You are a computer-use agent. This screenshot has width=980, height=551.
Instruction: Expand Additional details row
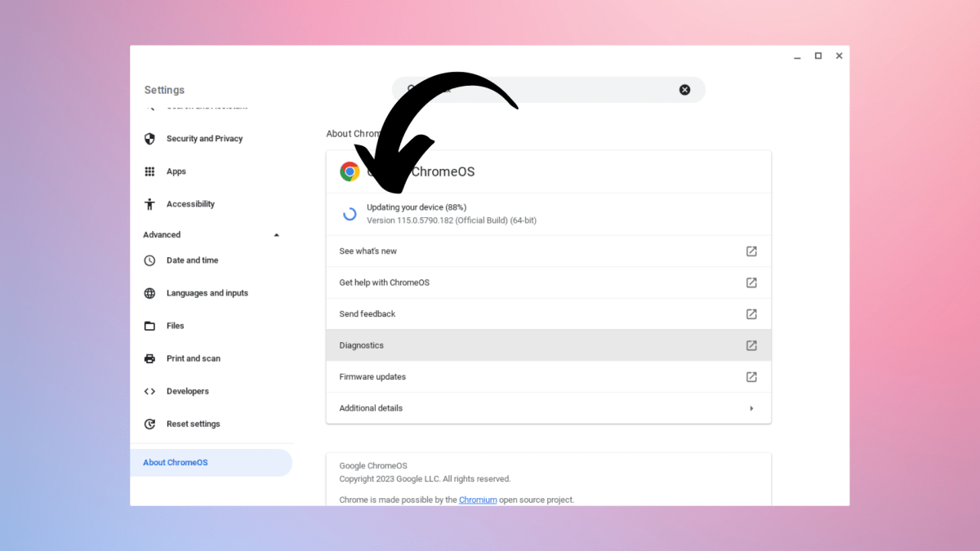tap(548, 408)
